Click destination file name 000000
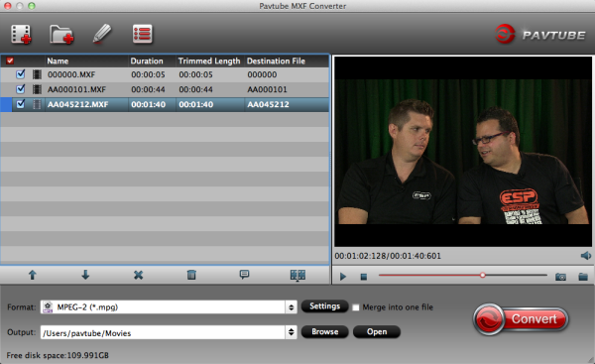The height and width of the screenshot is (364, 595). pyautogui.click(x=262, y=74)
